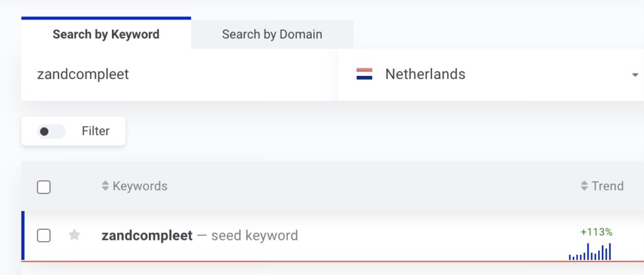The width and height of the screenshot is (644, 275).
Task: Open the zandcompleet keyword row
Action: 333,235
